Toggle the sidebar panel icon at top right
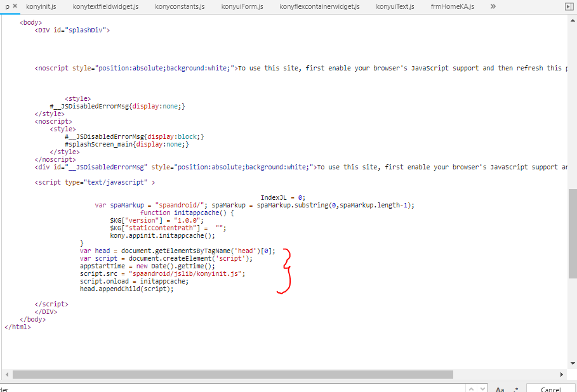The image size is (577, 392). point(569,6)
